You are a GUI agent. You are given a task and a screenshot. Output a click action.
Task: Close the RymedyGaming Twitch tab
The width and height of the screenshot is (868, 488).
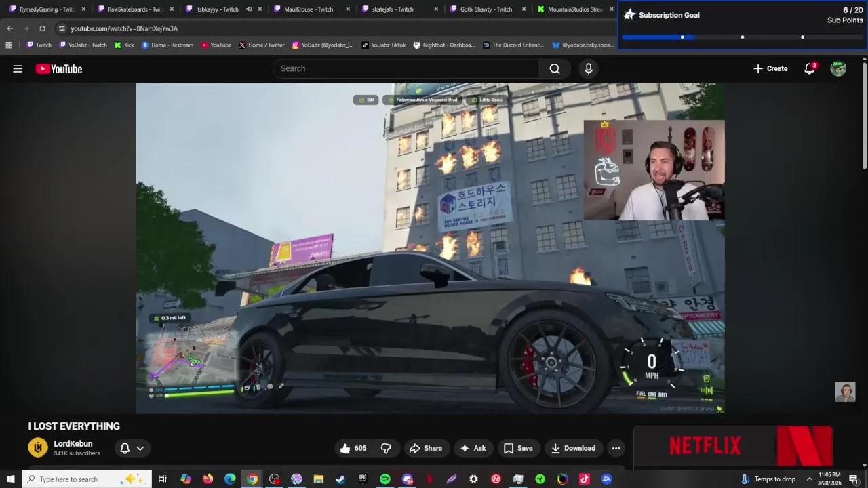click(x=83, y=9)
